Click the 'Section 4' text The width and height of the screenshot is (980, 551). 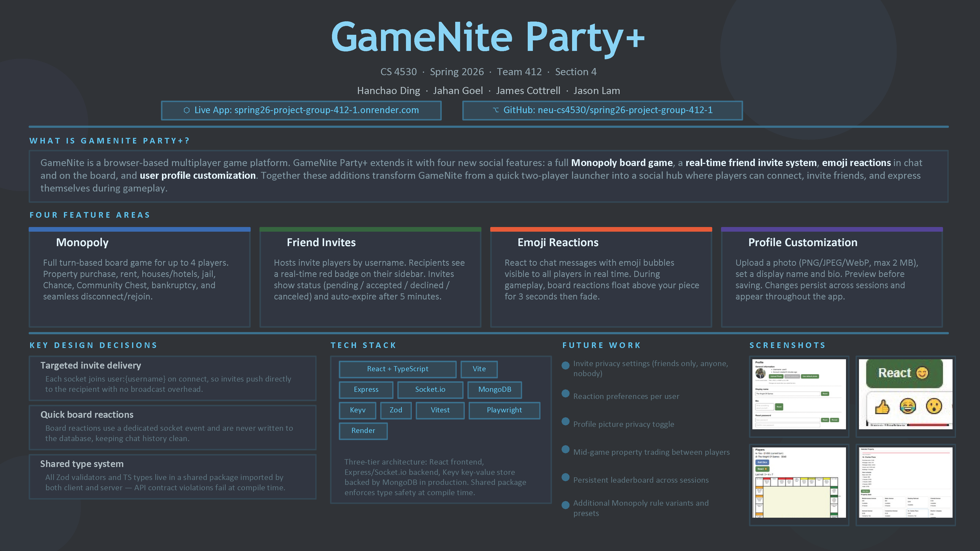(576, 72)
